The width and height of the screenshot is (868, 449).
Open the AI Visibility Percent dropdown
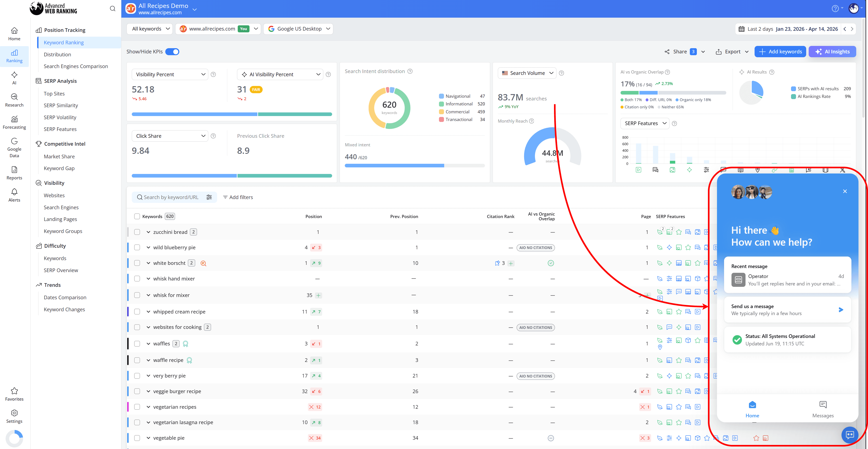coord(280,74)
